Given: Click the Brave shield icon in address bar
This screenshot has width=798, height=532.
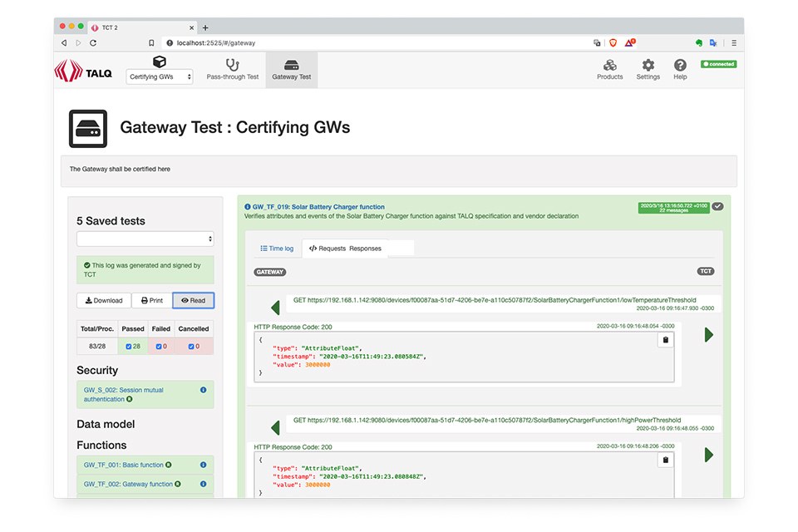Looking at the screenshot, I should [613, 42].
